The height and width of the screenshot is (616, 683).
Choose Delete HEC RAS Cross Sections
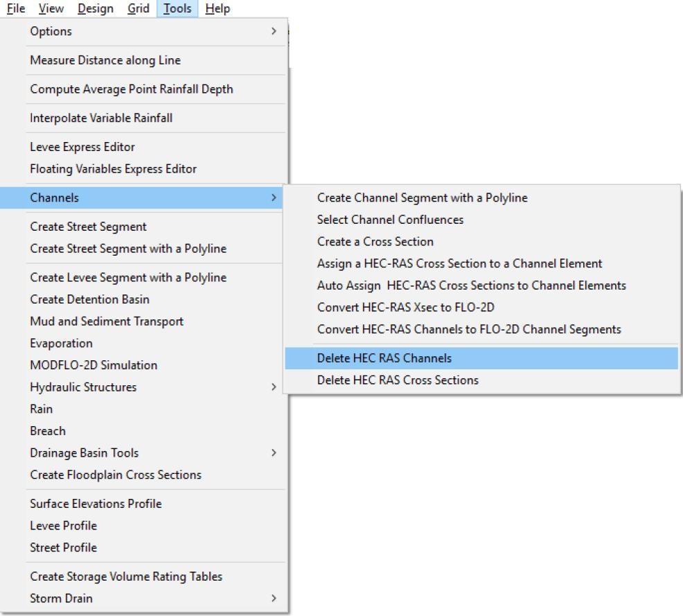(398, 380)
